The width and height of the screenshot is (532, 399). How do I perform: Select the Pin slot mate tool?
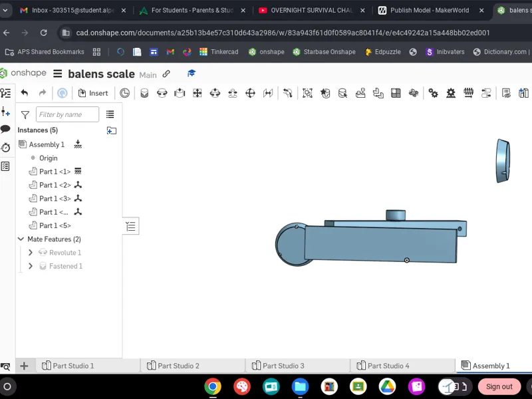(232, 93)
